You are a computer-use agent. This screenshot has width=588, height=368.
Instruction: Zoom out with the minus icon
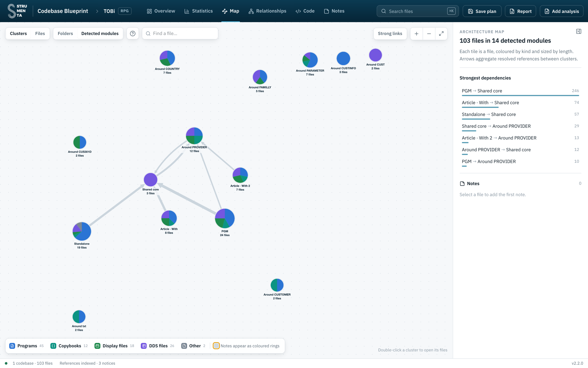click(429, 34)
